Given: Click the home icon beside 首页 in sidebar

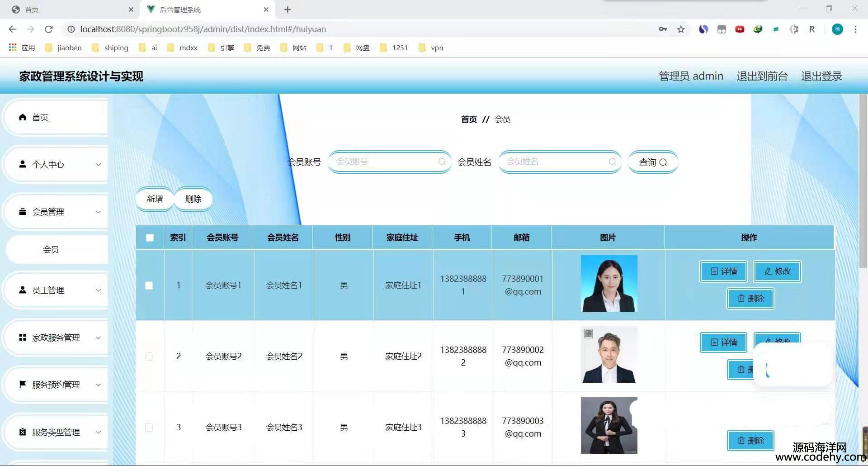Looking at the screenshot, I should coord(23,117).
